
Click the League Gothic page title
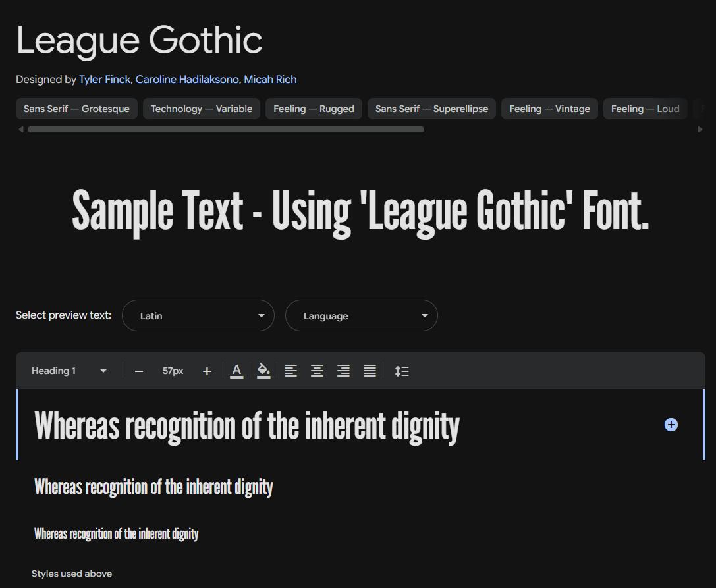[139, 41]
